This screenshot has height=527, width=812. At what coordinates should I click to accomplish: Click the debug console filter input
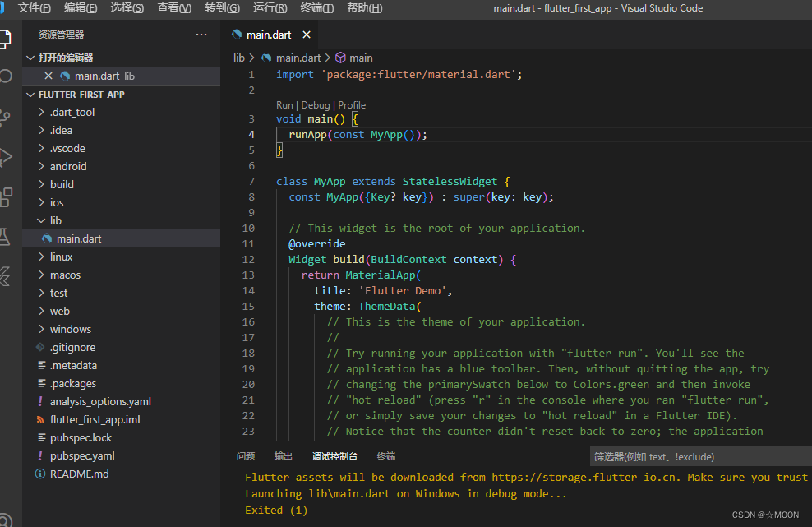(x=701, y=457)
